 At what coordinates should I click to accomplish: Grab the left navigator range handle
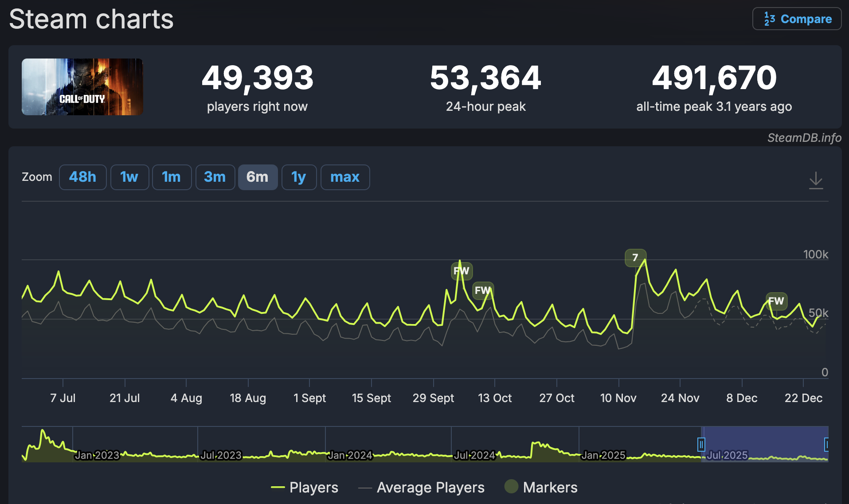[701, 444]
